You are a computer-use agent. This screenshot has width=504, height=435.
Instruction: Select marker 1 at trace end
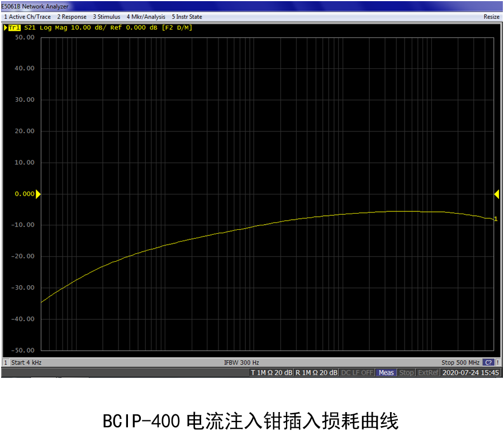[495, 219]
